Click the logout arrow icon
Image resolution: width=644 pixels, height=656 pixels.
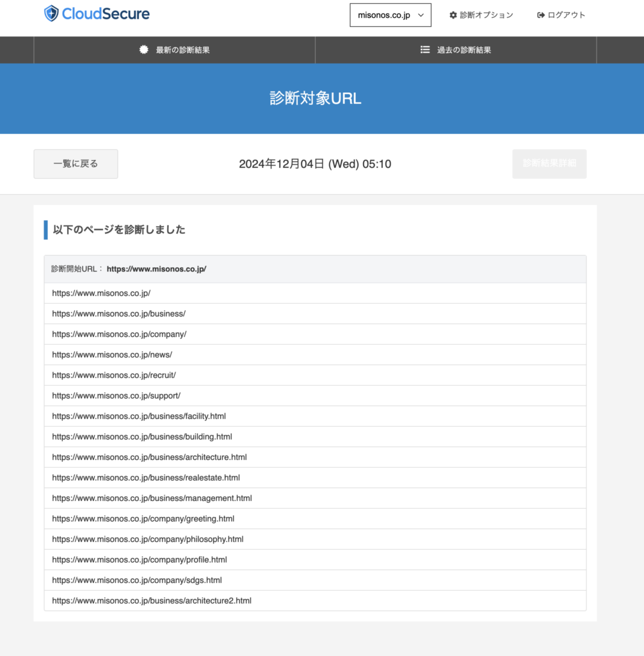point(541,15)
